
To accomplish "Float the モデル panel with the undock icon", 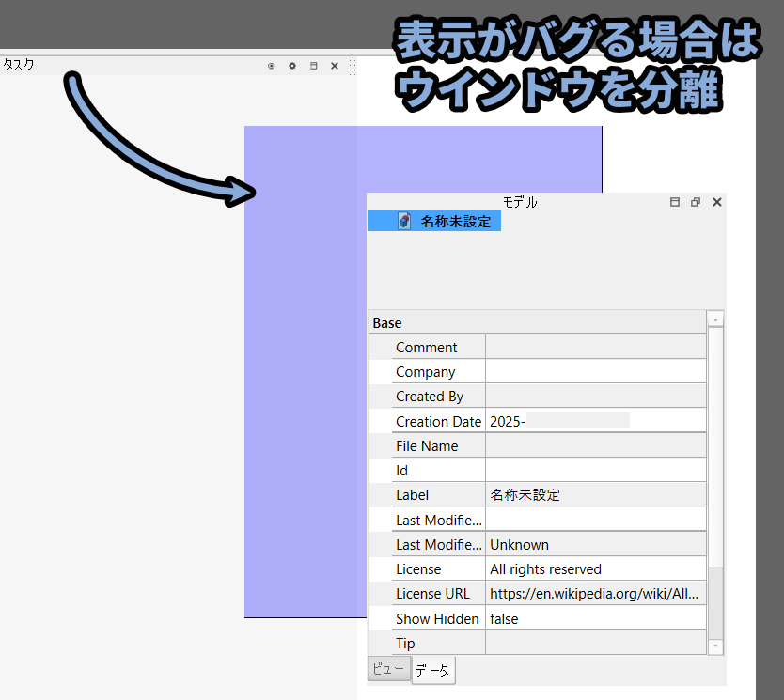I will click(x=696, y=202).
